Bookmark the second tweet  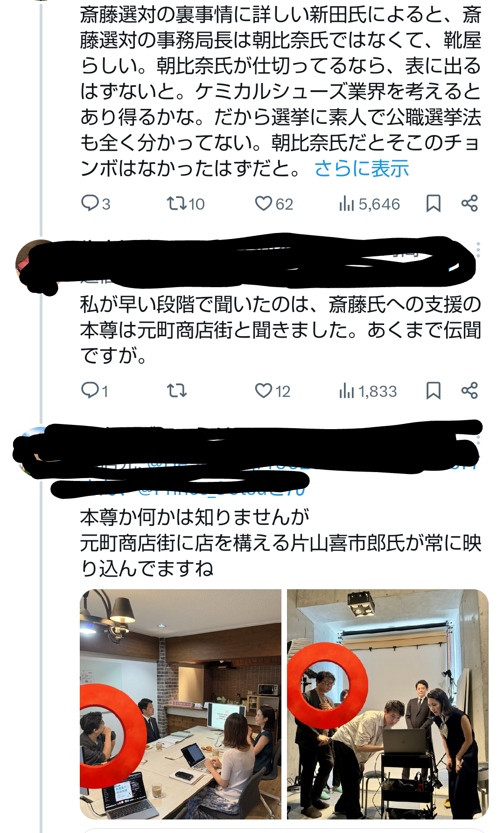click(433, 391)
